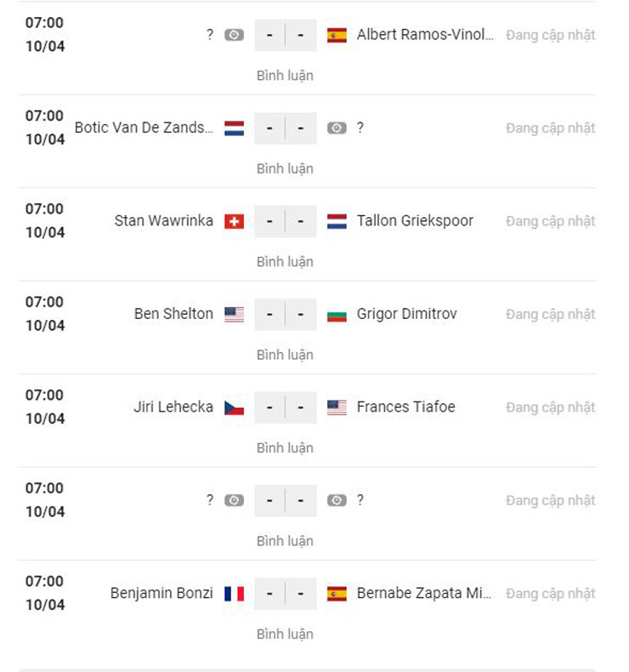Screen dimensions: 629x672
Task: Click score box of Lehecka vs Tiafoe
Action: coord(285,407)
